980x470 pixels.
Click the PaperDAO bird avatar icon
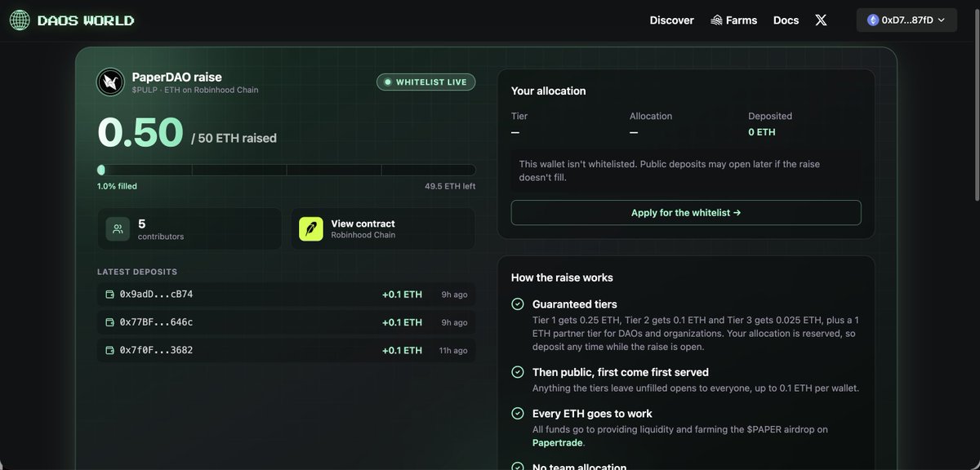[x=110, y=82]
